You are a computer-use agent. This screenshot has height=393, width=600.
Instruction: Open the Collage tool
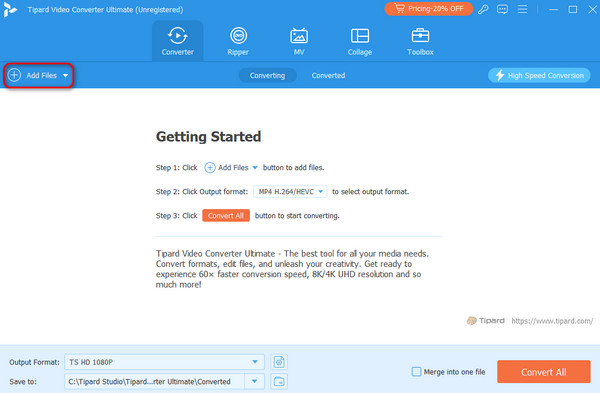pyautogui.click(x=360, y=41)
